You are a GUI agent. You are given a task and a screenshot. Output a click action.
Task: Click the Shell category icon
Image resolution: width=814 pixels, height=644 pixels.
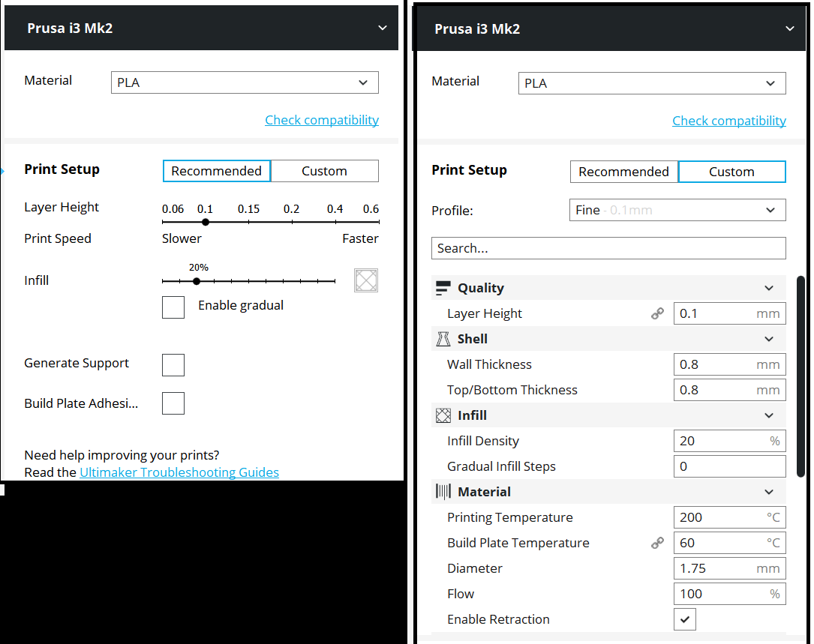click(443, 339)
